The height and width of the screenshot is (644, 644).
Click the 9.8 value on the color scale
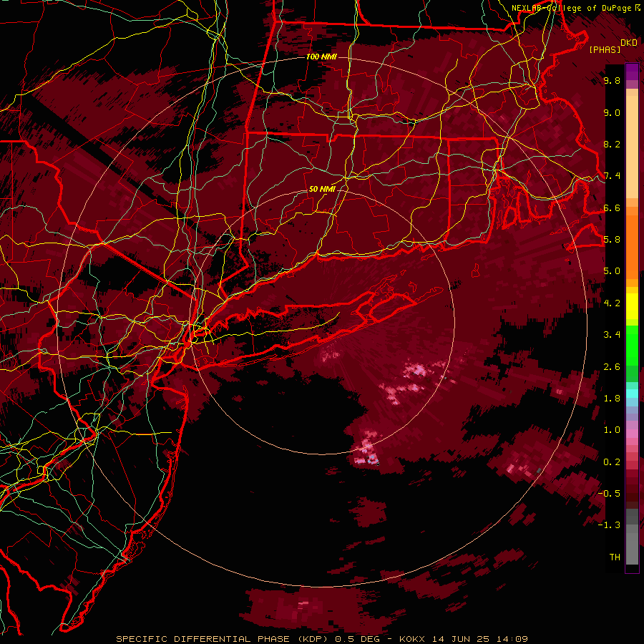click(x=612, y=80)
